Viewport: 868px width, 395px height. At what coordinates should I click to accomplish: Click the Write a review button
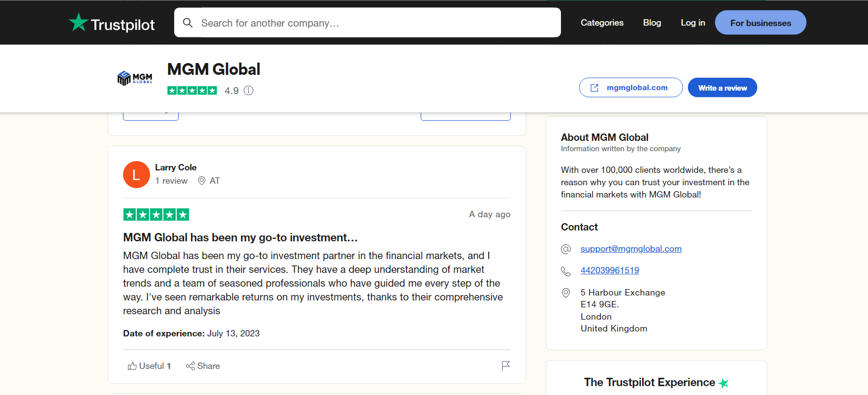(722, 88)
